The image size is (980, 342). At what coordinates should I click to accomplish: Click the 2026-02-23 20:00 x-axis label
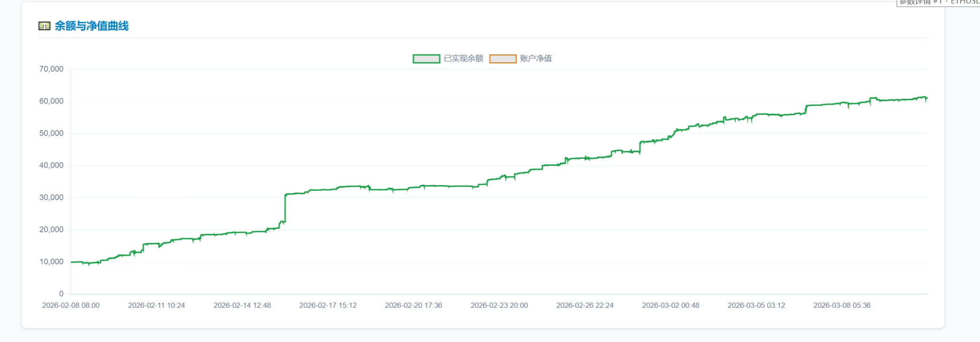(x=499, y=305)
